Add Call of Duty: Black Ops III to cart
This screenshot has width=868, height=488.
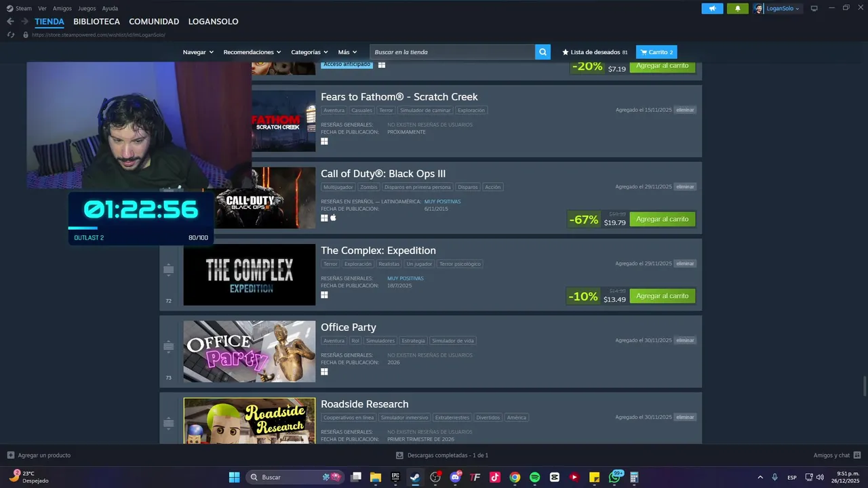662,219
